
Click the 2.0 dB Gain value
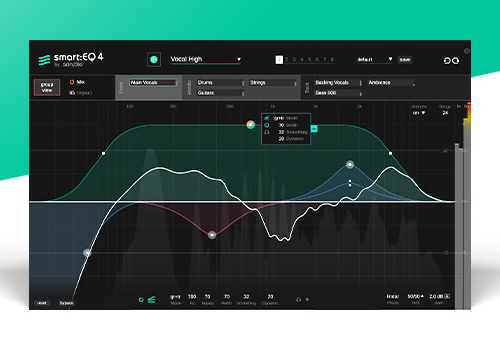point(436,297)
